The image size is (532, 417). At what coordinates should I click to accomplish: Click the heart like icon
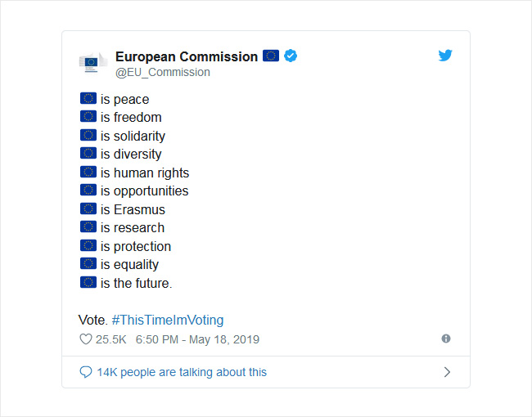coord(85,339)
